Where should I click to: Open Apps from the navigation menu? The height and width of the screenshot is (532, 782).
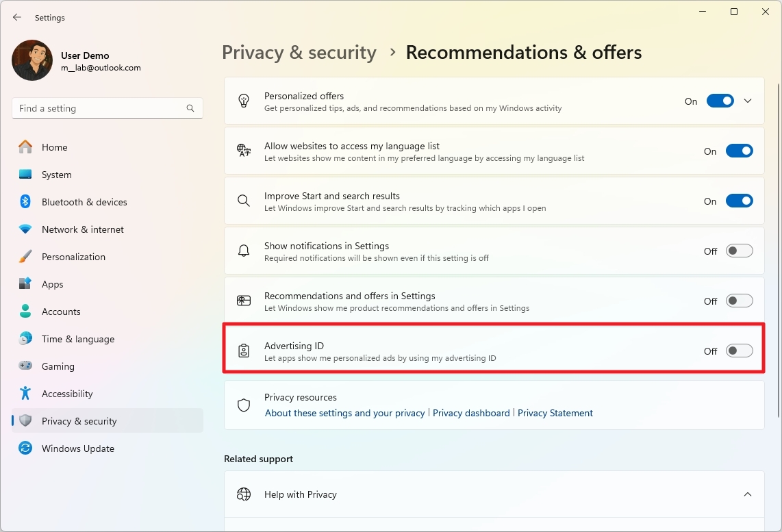[x=53, y=284]
